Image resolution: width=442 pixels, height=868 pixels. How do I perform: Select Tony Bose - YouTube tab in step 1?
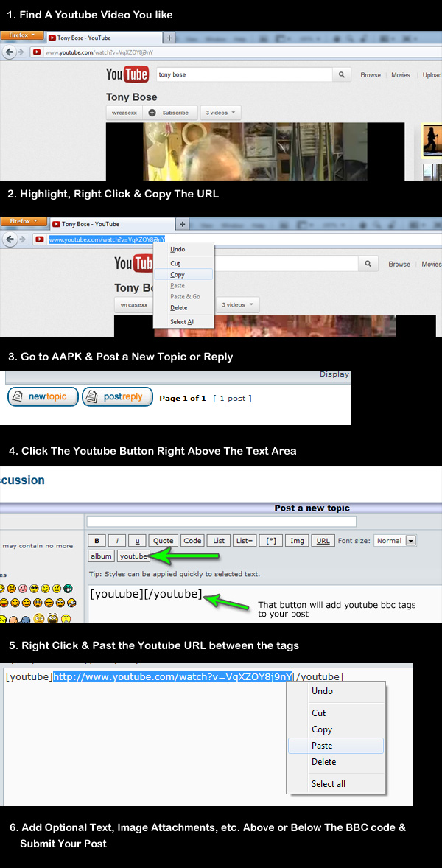pyautogui.click(x=104, y=38)
